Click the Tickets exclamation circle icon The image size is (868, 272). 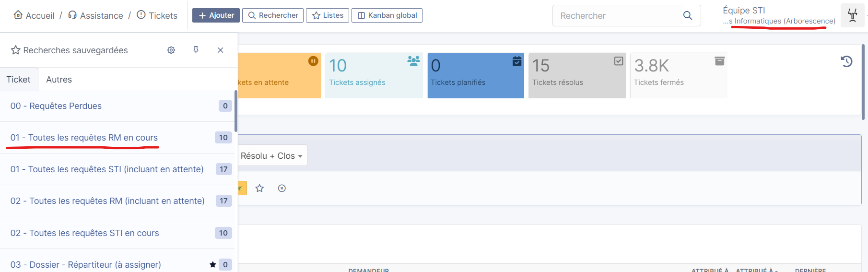[141, 15]
